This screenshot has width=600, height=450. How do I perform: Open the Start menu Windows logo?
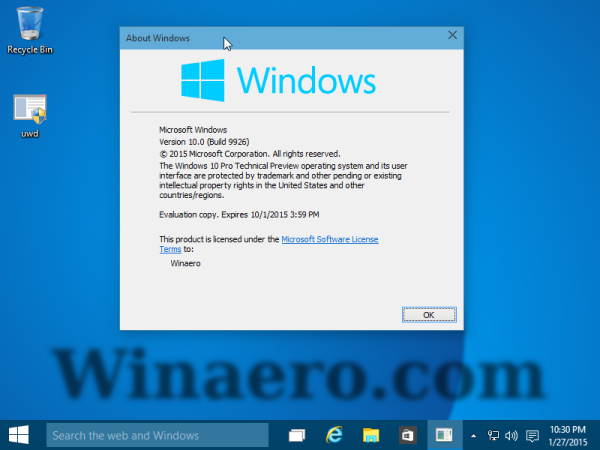click(x=18, y=435)
